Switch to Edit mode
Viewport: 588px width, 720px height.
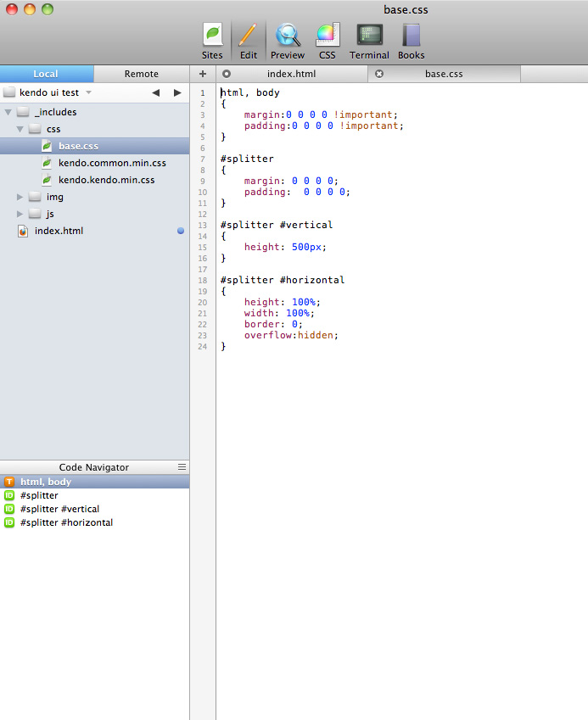coord(248,41)
